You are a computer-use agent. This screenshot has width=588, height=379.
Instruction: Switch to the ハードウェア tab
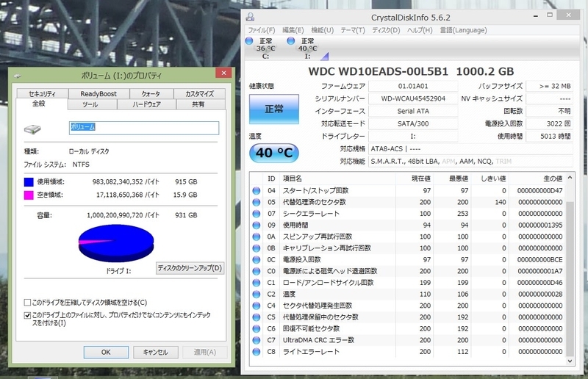pos(146,104)
